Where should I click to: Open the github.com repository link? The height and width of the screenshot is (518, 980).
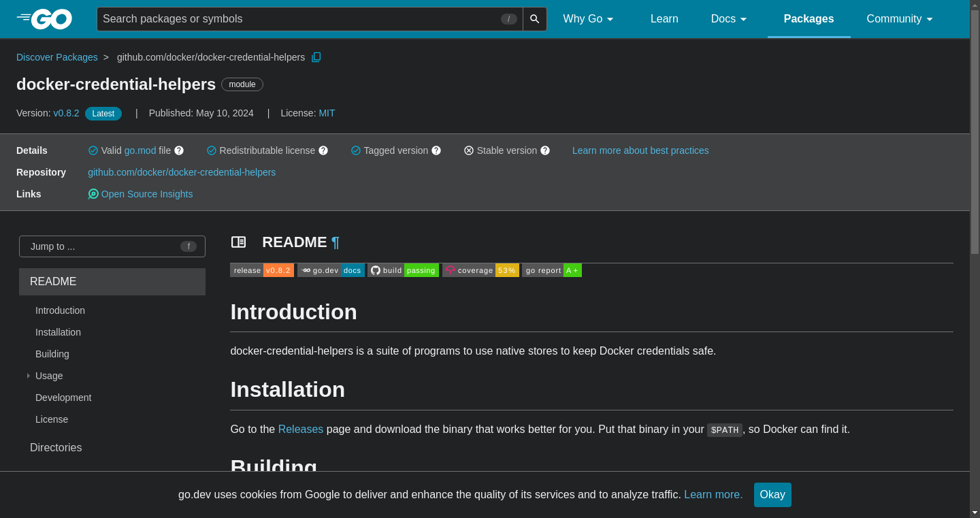182,172
